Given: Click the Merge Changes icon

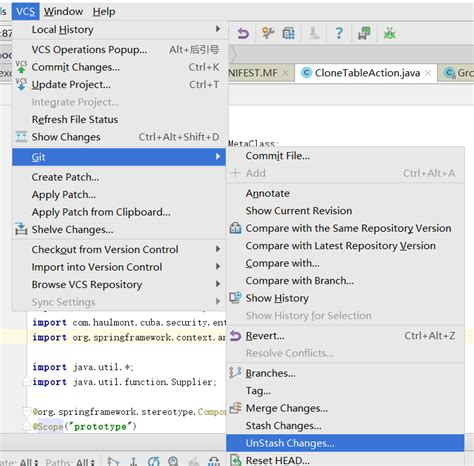Looking at the screenshot, I should 235,408.
